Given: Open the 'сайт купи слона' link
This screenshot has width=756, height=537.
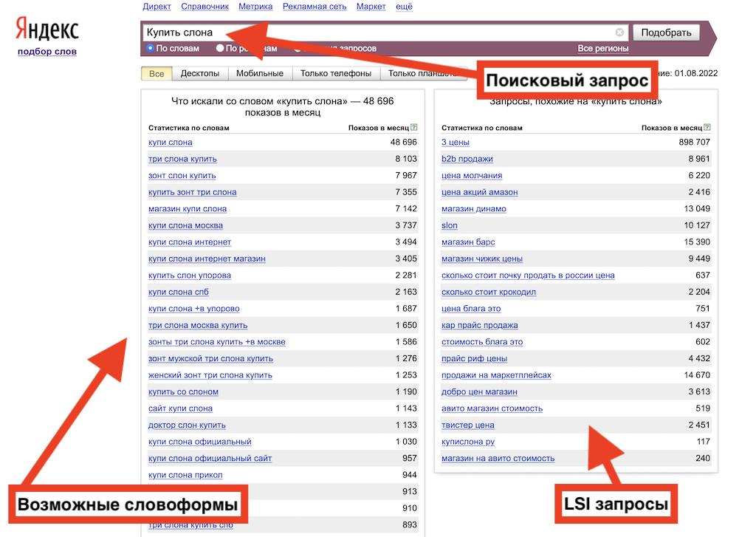Looking at the screenshot, I should click(180, 408).
